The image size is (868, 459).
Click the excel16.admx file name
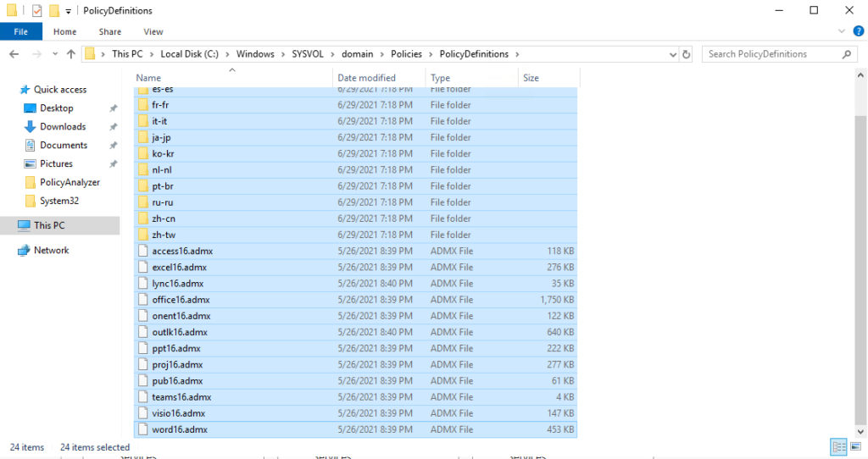[x=180, y=267]
